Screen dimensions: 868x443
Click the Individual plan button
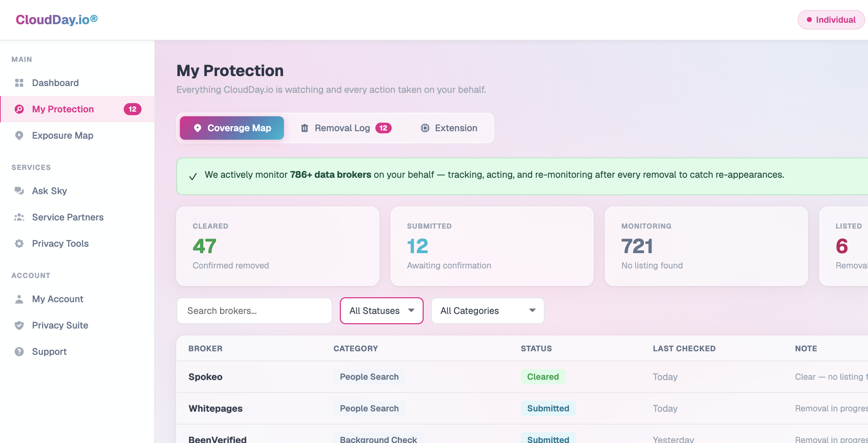[x=831, y=20]
